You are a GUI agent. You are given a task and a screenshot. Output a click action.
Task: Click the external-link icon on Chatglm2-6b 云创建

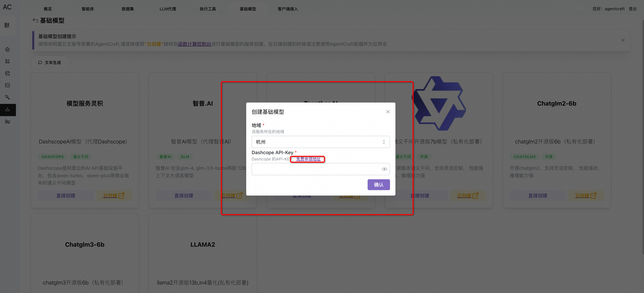(x=593, y=195)
